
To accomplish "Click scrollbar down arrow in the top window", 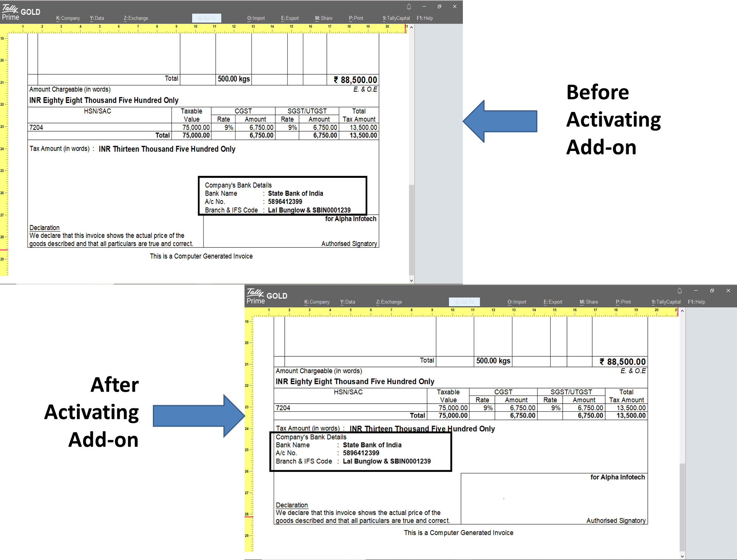I will click(411, 280).
